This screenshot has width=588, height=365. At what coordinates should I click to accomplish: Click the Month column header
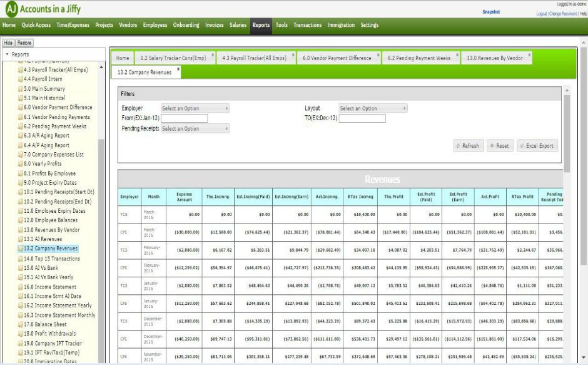[153, 197]
